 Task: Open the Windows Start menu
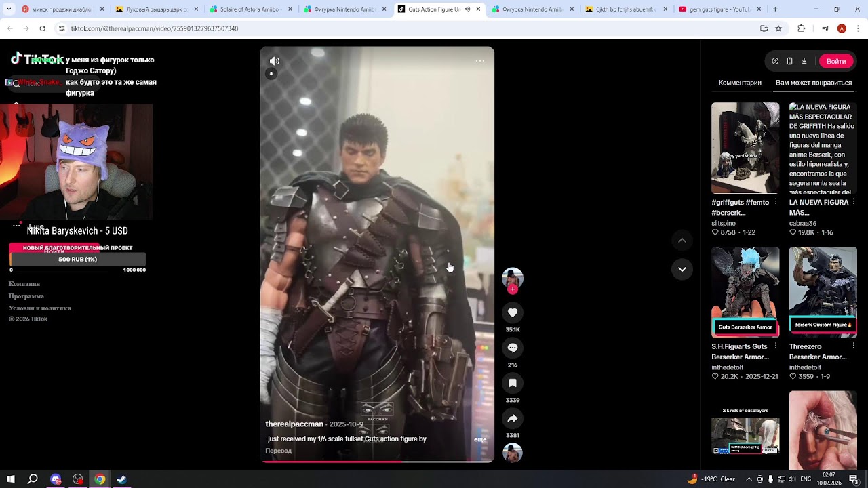coord(11,479)
